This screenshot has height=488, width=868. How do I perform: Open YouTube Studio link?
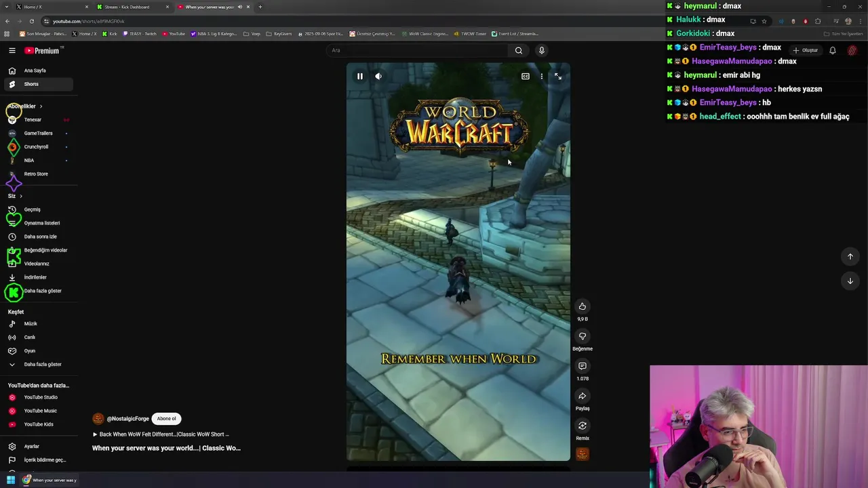(x=39, y=397)
